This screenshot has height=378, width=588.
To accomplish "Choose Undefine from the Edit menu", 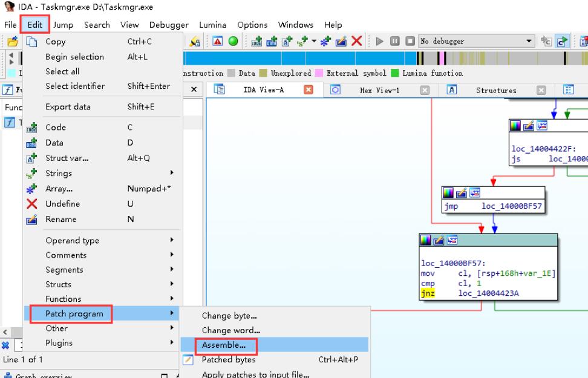I will point(103,204).
